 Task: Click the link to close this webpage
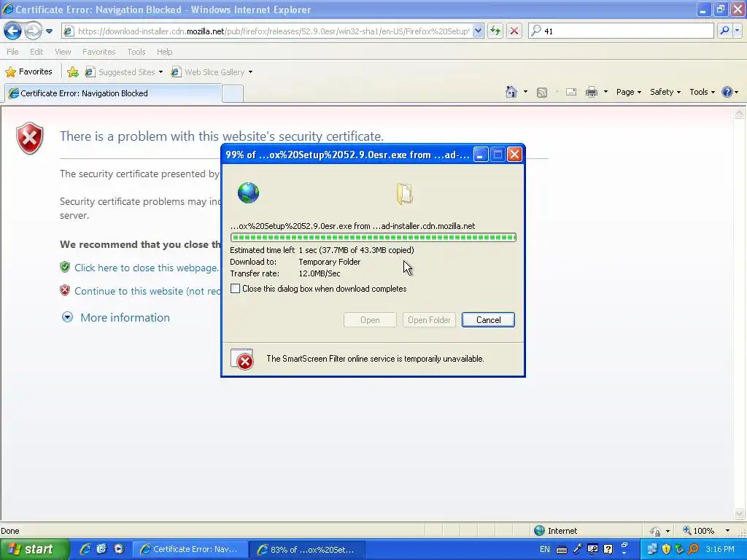click(146, 268)
